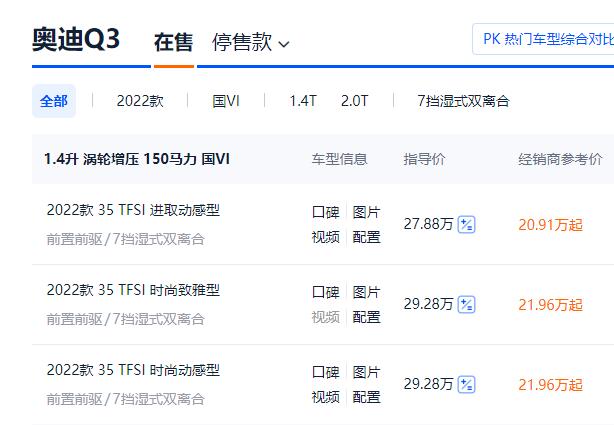Screen dimensions: 614x425
Task: Open 2022款 35 TFSI 时尚致雅型 model link
Action: coord(133,290)
